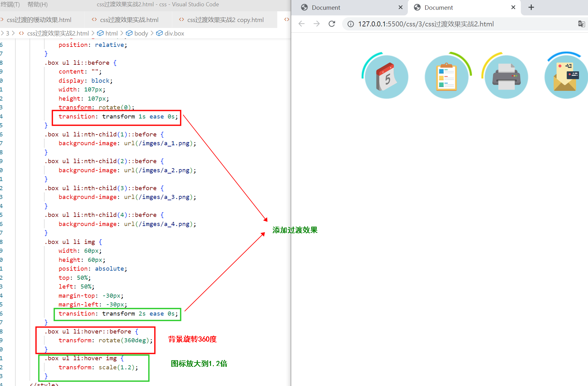Click the printer icon in the browser page
This screenshot has width=588, height=386.
506,77
